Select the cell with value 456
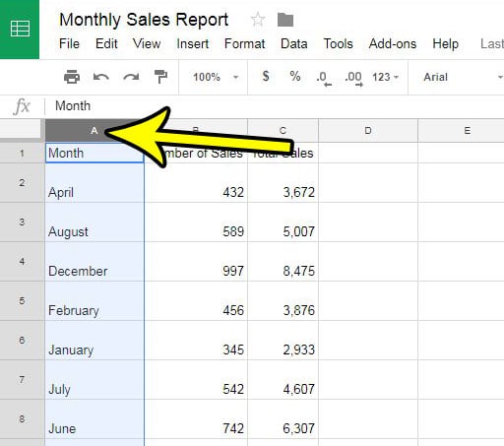Screen dimensions: 504x446 (x=196, y=301)
